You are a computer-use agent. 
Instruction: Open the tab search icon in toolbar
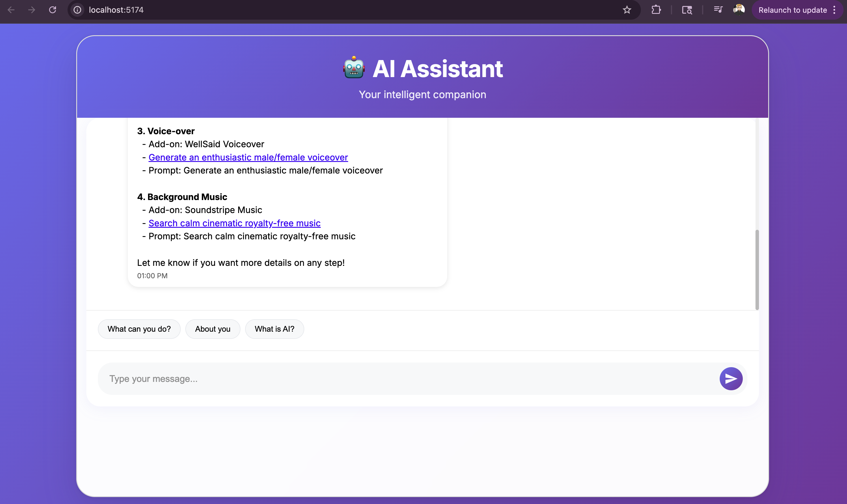tap(687, 10)
